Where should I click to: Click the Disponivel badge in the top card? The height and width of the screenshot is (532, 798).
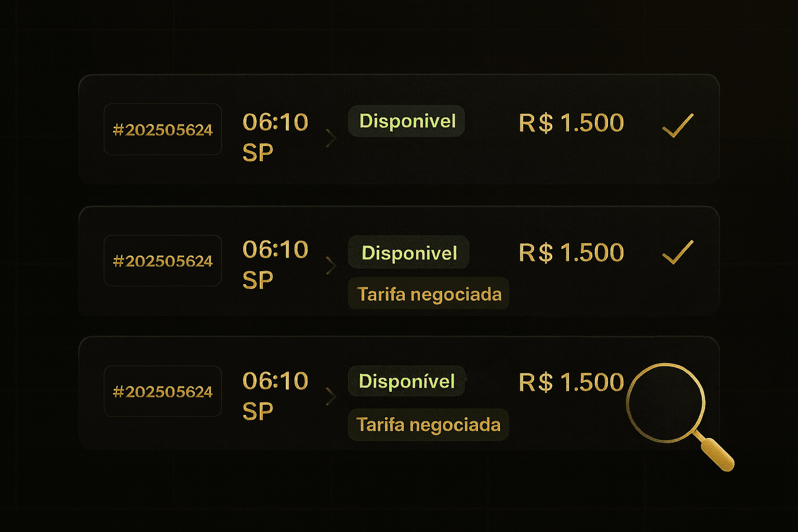pyautogui.click(x=407, y=122)
